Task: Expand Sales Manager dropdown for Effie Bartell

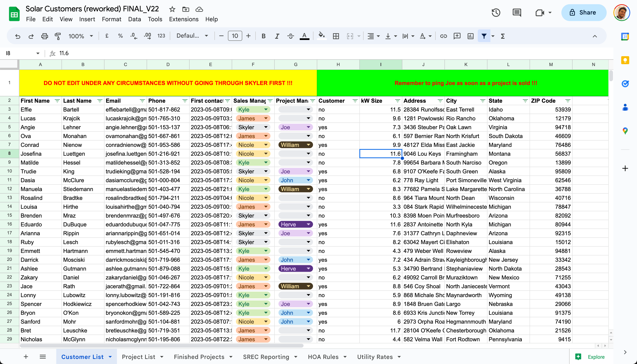Action: click(266, 109)
